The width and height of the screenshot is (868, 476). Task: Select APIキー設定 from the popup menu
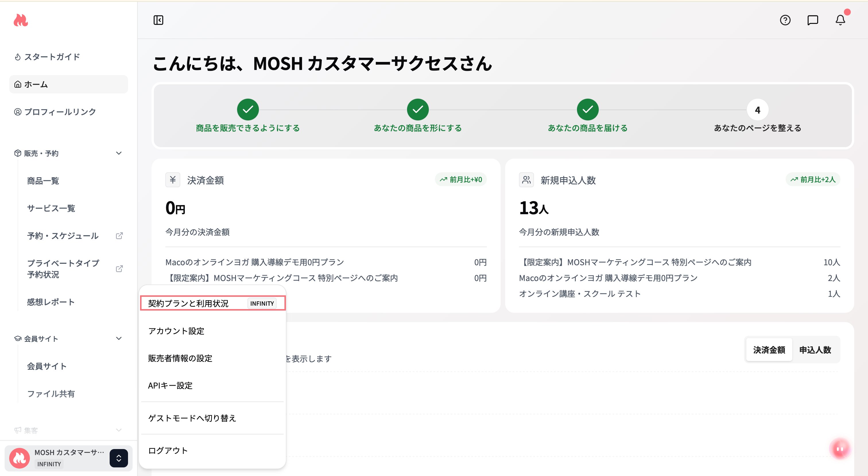click(x=212, y=385)
